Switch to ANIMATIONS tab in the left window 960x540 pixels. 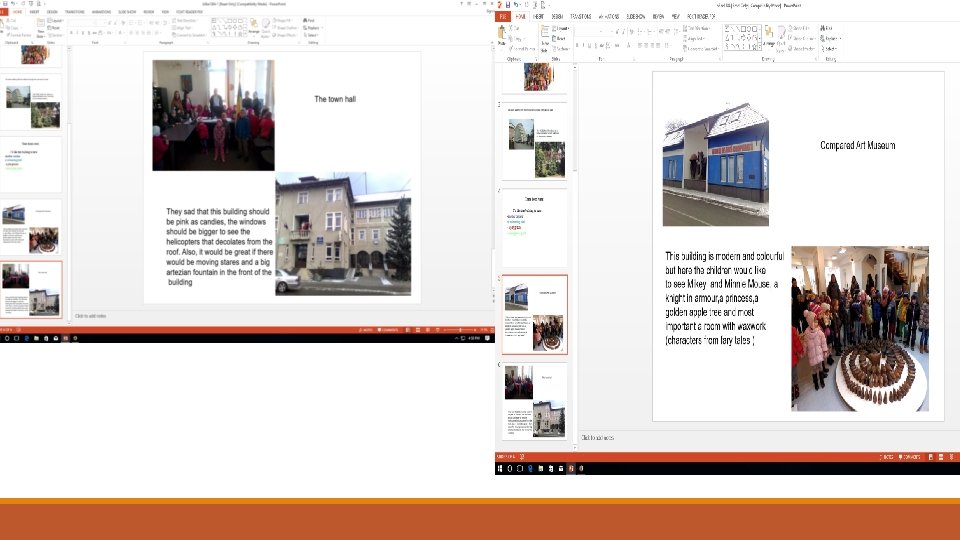(101, 12)
